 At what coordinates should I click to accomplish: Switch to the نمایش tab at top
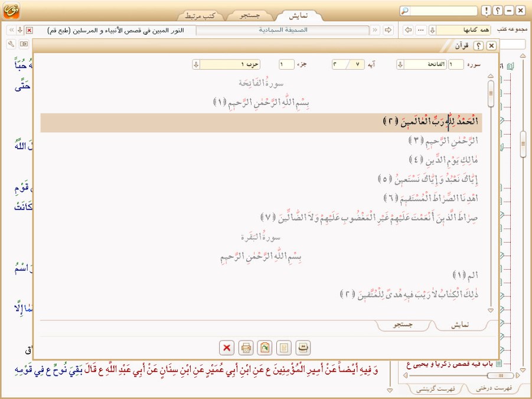(x=299, y=15)
